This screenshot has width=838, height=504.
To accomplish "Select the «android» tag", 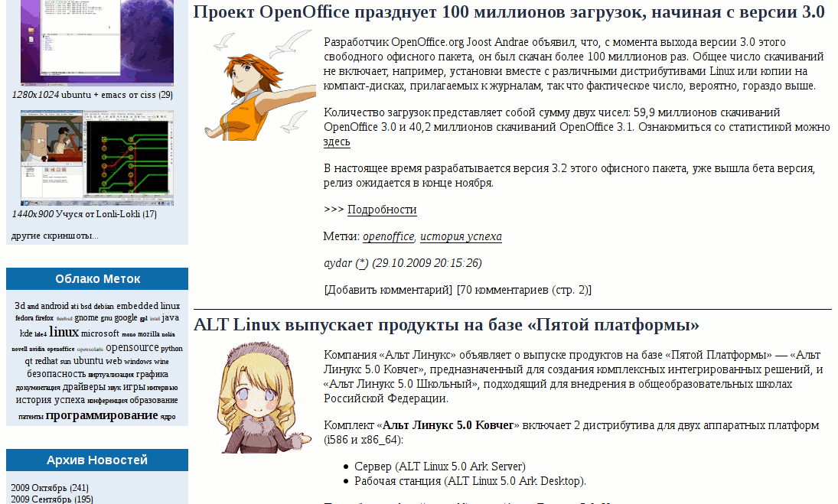I will tap(54, 306).
